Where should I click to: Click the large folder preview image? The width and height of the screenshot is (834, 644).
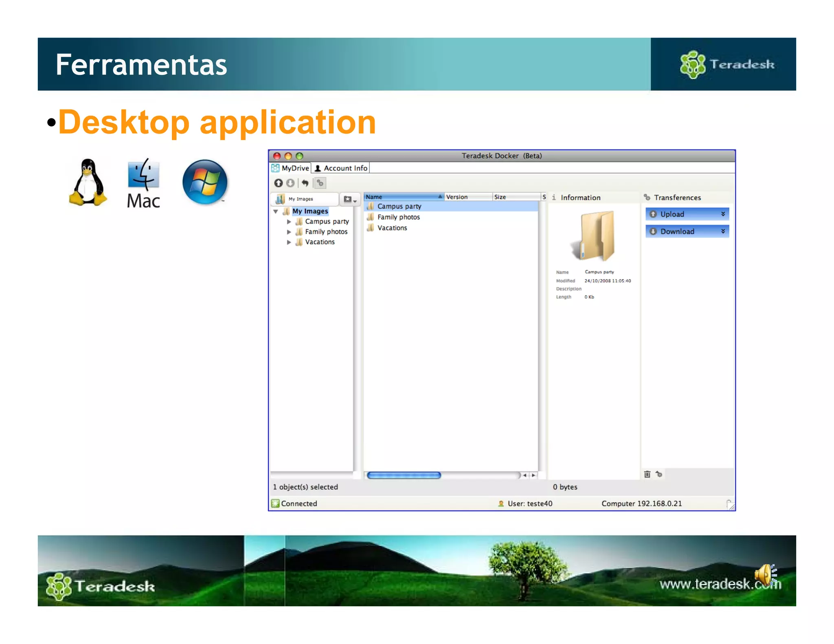click(593, 236)
